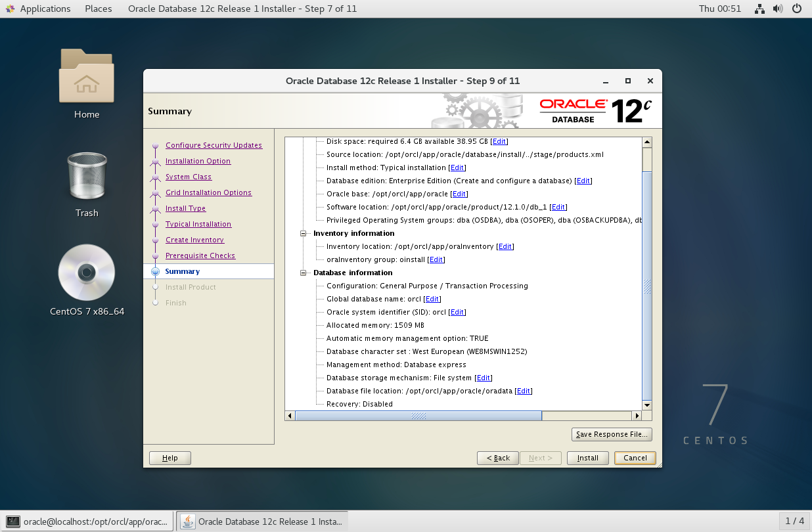Viewport: 812px width, 532px height.
Task: Click Save Response File button
Action: (x=611, y=434)
